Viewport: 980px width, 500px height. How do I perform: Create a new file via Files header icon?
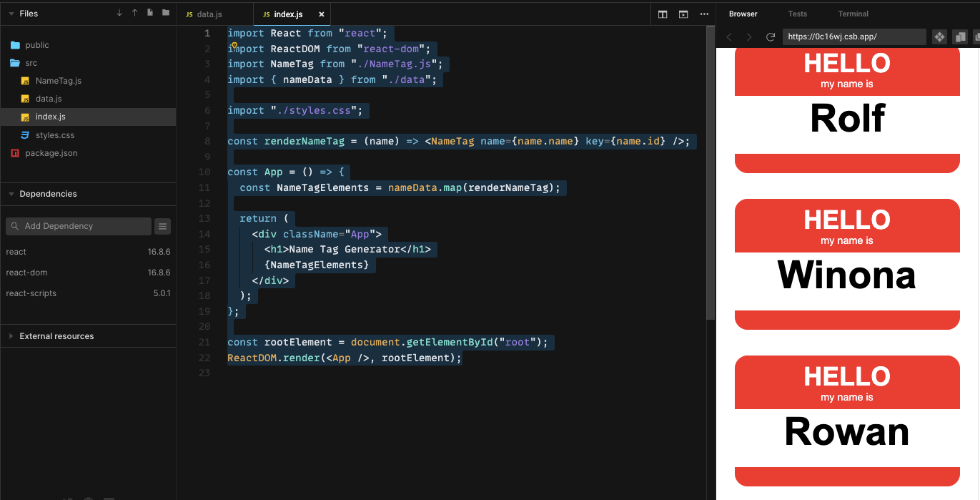150,13
